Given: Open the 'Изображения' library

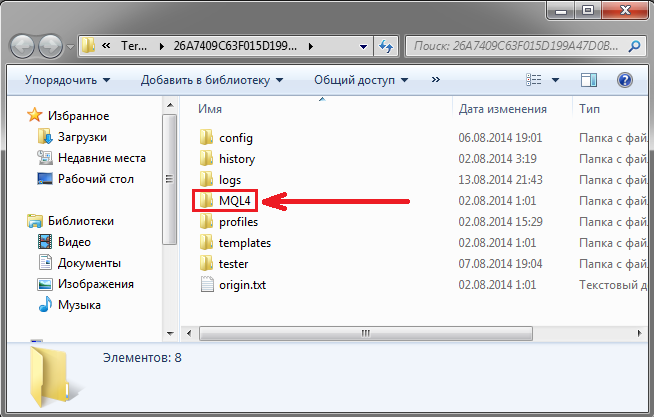Looking at the screenshot, I should [96, 284].
